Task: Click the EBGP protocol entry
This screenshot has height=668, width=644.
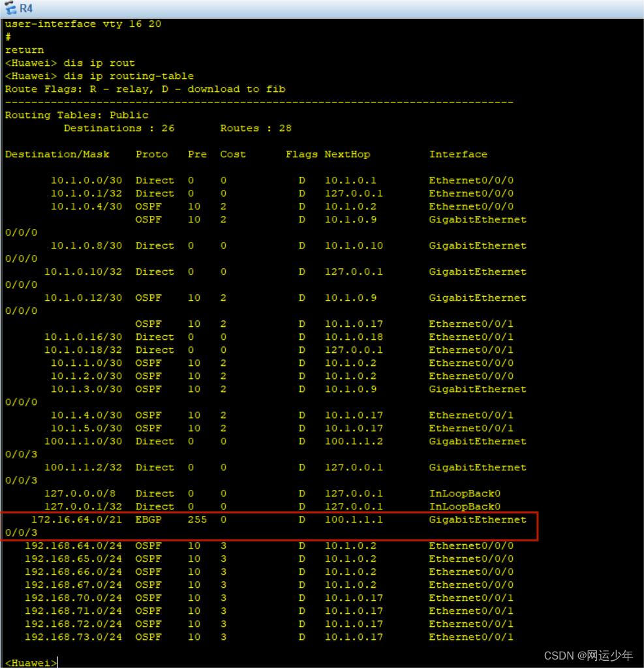Action: tap(148, 520)
